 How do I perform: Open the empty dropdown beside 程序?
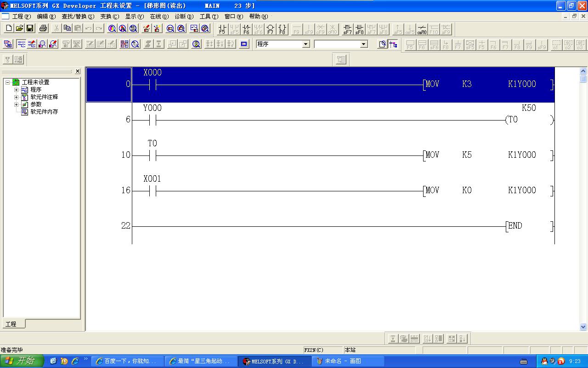(x=364, y=44)
